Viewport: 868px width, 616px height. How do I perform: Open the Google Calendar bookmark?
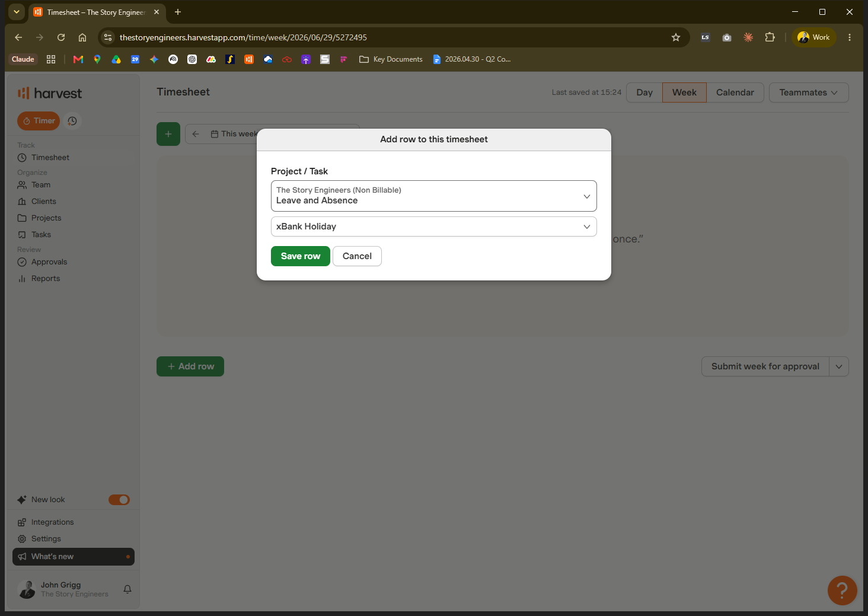tap(135, 59)
